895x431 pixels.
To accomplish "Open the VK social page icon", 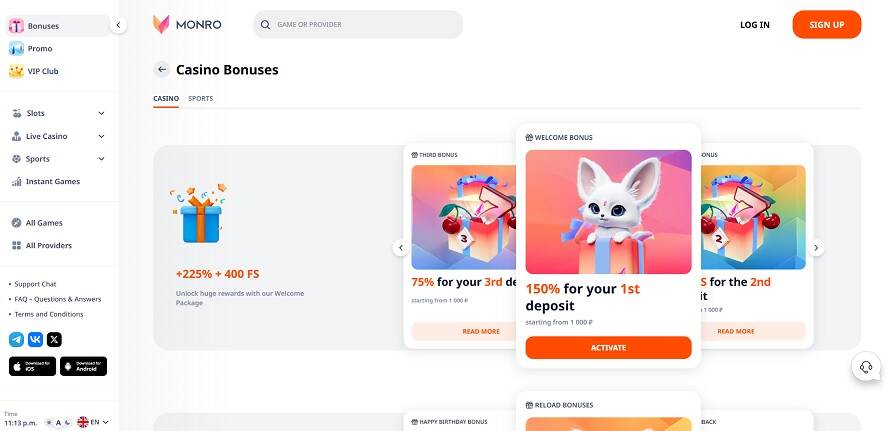I will (x=35, y=339).
